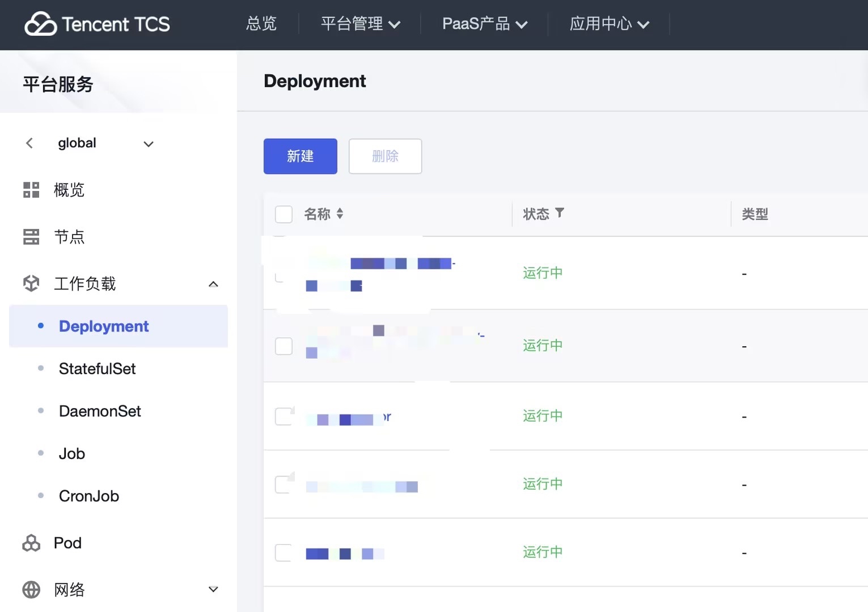Open CronJob in sidebar
The width and height of the screenshot is (868, 612).
[89, 496]
